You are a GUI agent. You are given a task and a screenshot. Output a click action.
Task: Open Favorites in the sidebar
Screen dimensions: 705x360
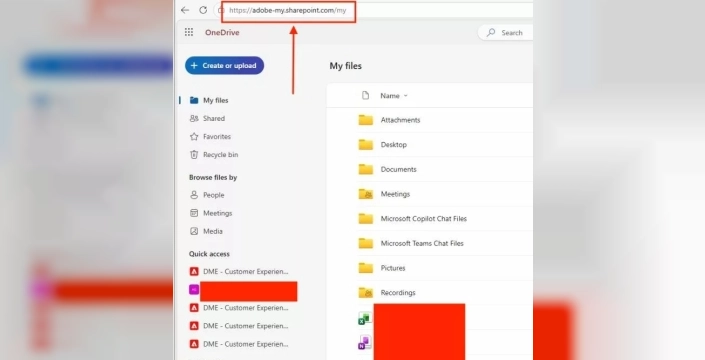pyautogui.click(x=217, y=136)
